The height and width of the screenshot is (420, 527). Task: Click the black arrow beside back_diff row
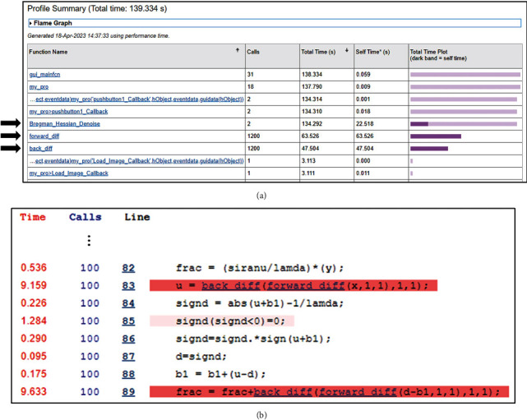tap(12, 149)
